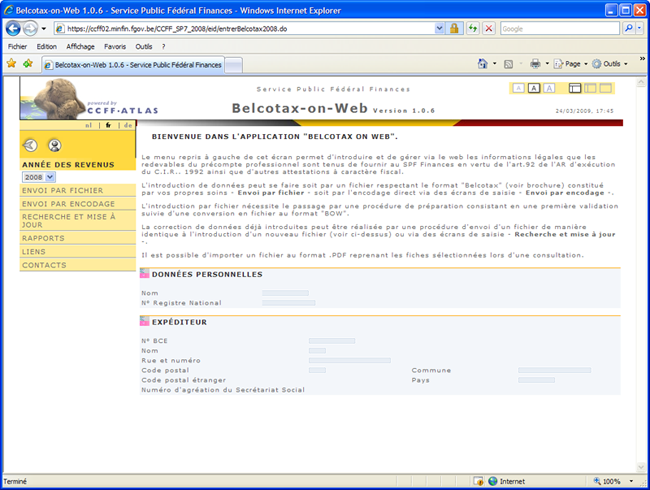
Task: Click the Add to Favorites star-plus icon
Action: pyautogui.click(x=28, y=63)
